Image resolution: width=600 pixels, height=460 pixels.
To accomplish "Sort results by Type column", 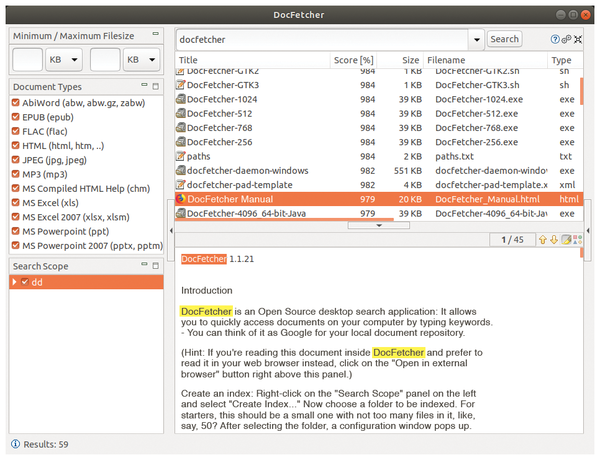I will pyautogui.click(x=565, y=60).
